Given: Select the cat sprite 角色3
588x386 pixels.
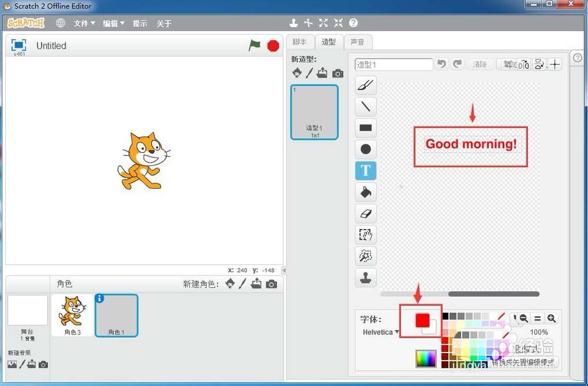Looking at the screenshot, I should click(x=72, y=315).
